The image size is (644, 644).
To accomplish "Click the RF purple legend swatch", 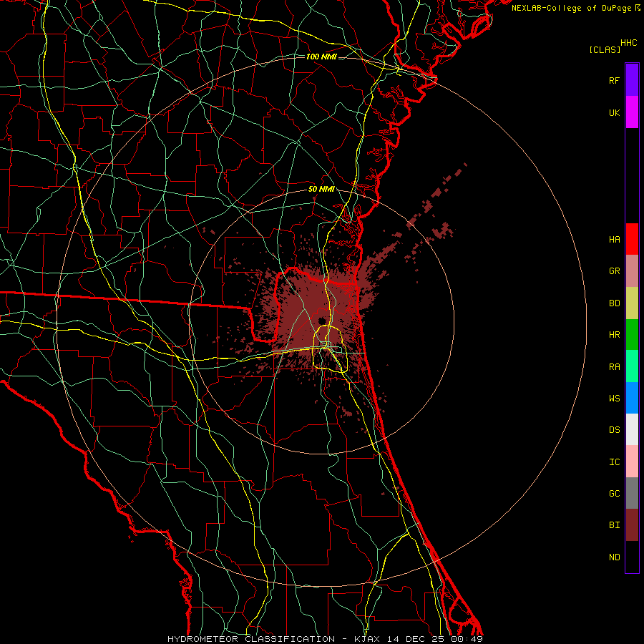I will point(632,80).
